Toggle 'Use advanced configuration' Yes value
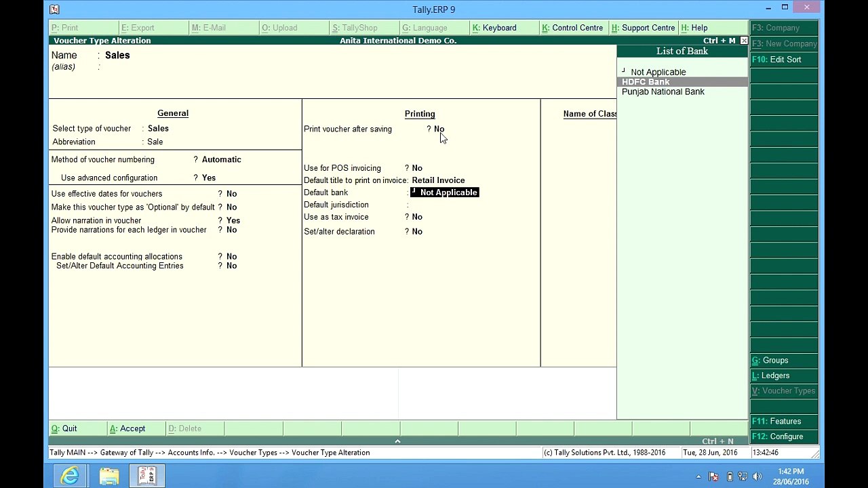This screenshot has height=488, width=868. click(209, 178)
